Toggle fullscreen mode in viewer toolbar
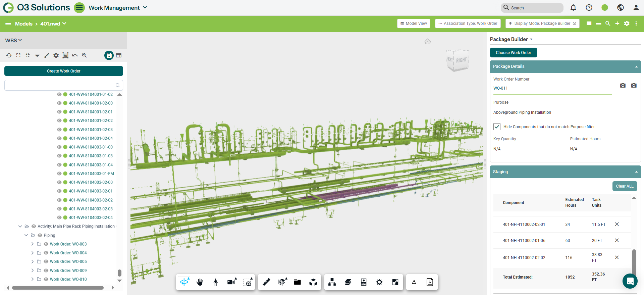Image resolution: width=644 pixels, height=295 pixels. point(395,282)
